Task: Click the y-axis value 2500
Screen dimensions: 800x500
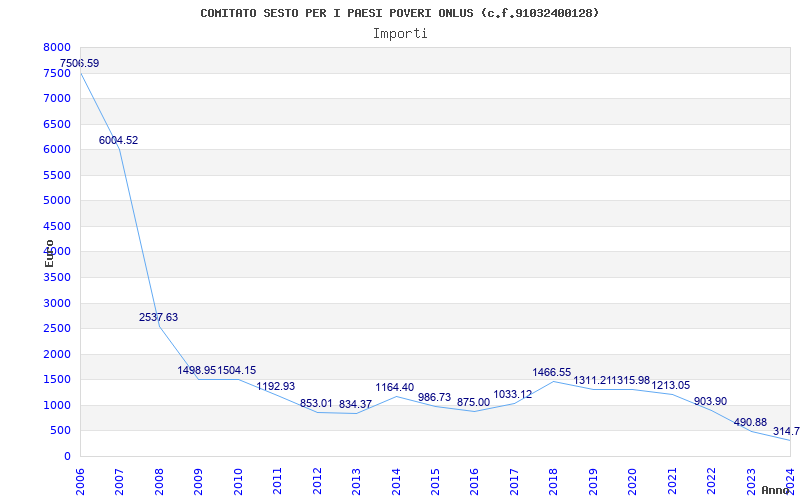Action: click(57, 329)
